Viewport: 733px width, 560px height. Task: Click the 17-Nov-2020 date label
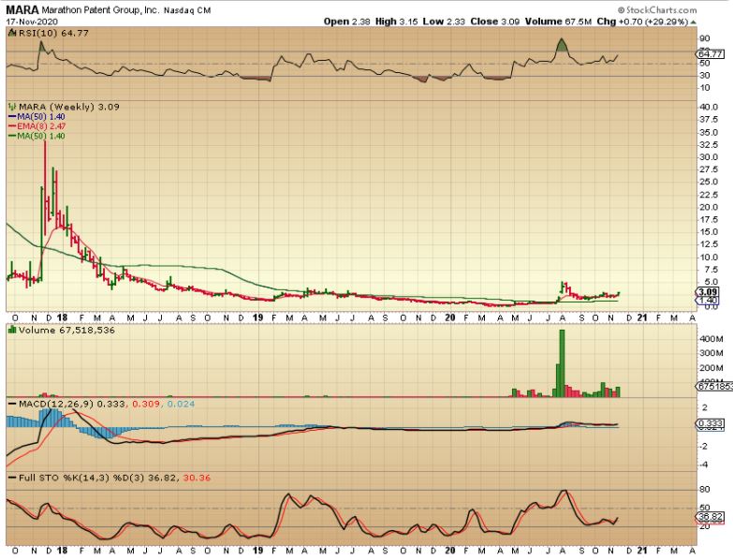point(32,22)
